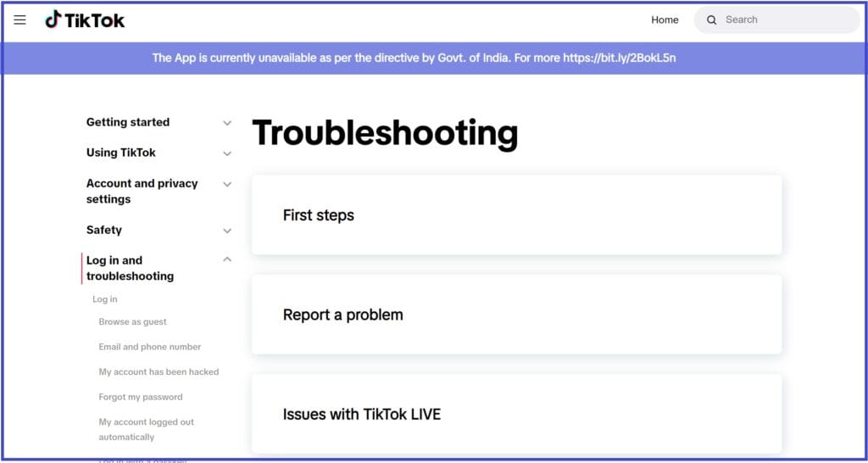Image resolution: width=868 pixels, height=463 pixels.
Task: Open Email and phone number article
Action: tap(149, 347)
